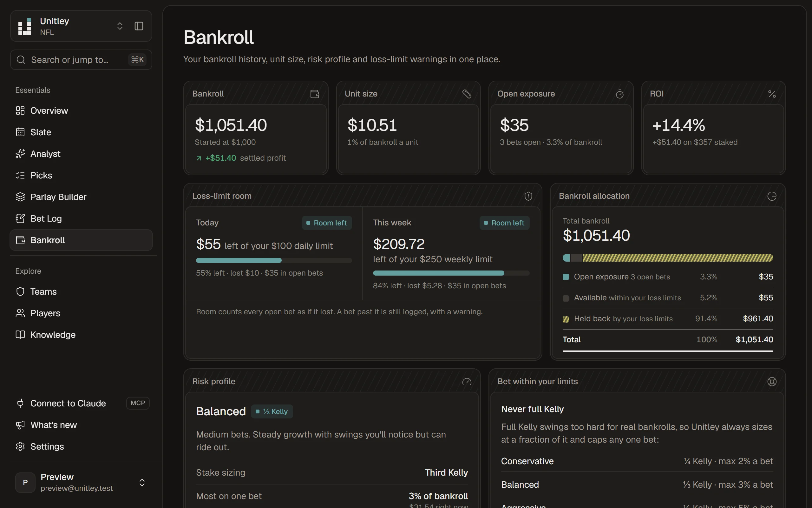Click the ROI percent icon
The image size is (812, 508).
(x=772, y=94)
